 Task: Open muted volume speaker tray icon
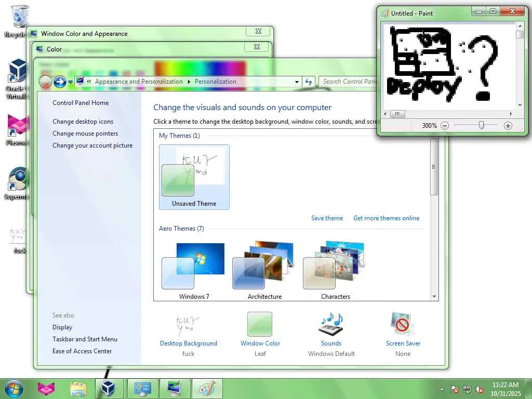point(480,389)
